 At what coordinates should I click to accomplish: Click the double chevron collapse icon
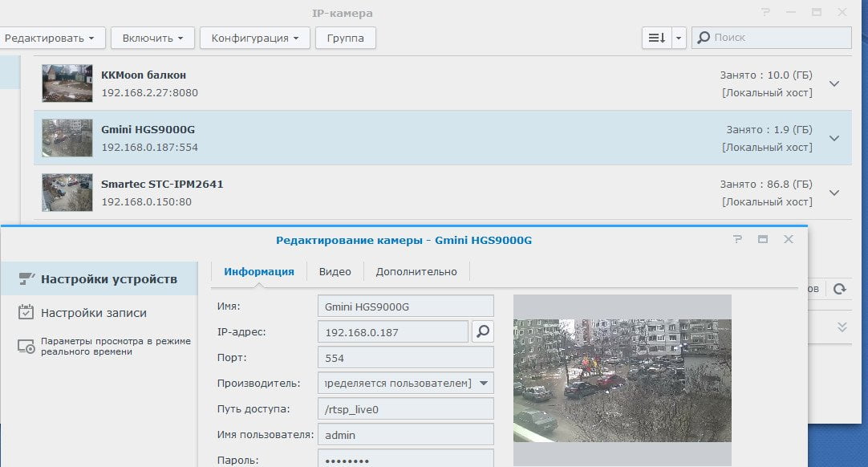point(842,327)
